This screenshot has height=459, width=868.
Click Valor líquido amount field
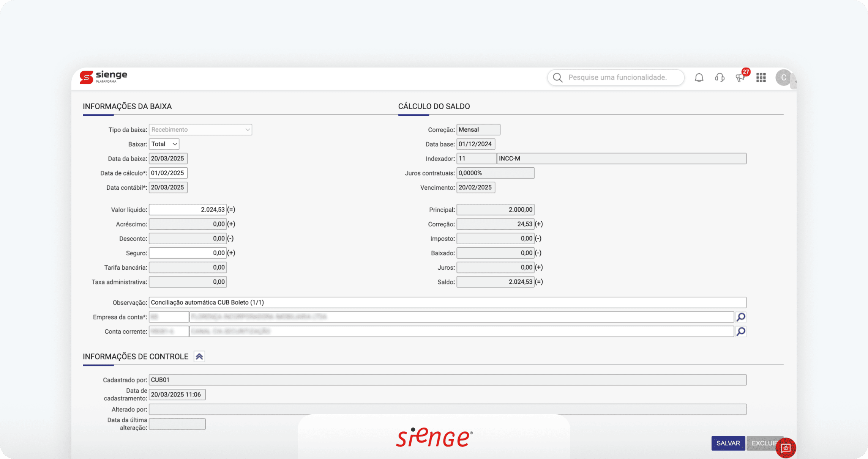point(188,209)
